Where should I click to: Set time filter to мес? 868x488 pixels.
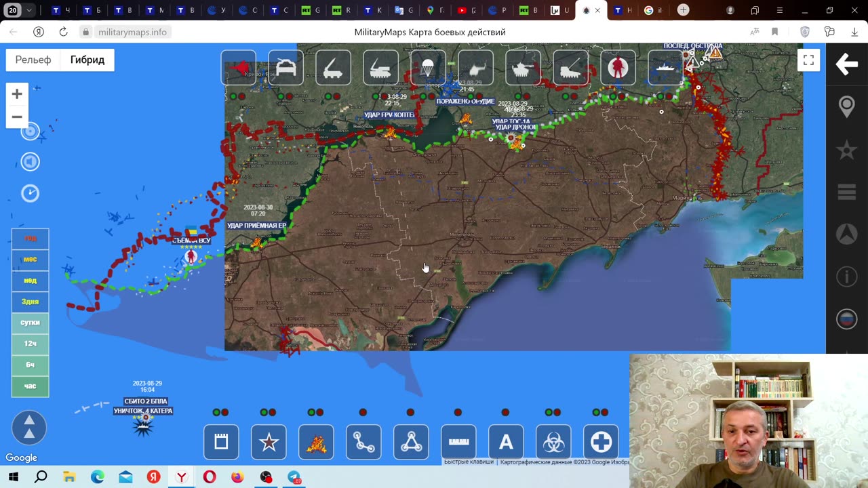pos(31,260)
